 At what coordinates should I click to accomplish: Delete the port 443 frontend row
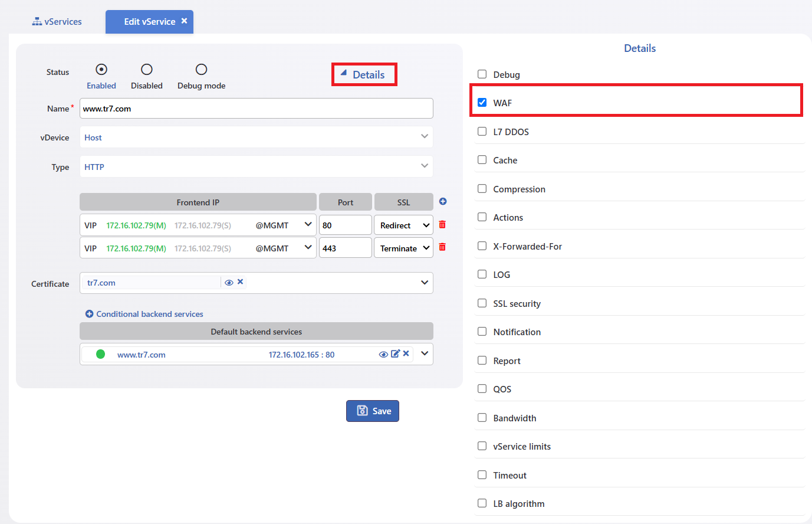(x=442, y=247)
